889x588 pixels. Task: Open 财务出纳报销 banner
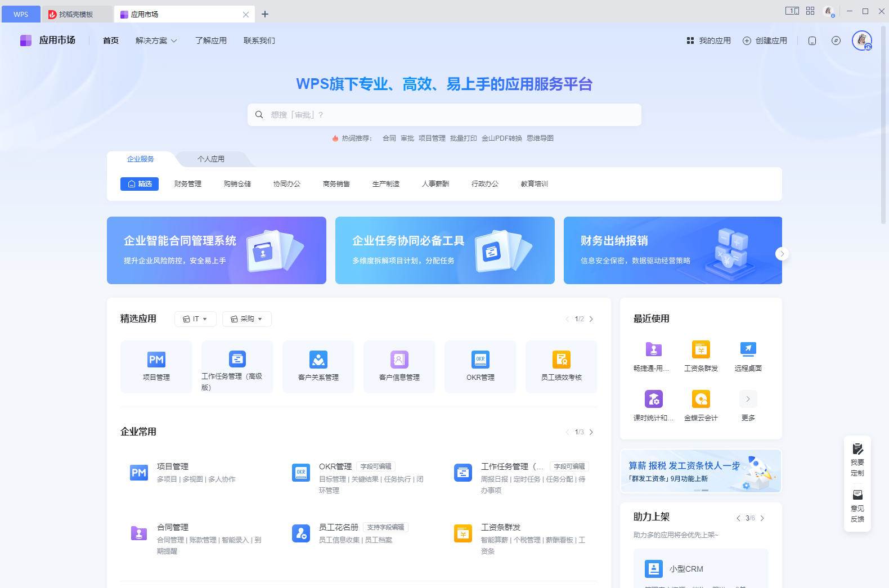click(x=673, y=250)
